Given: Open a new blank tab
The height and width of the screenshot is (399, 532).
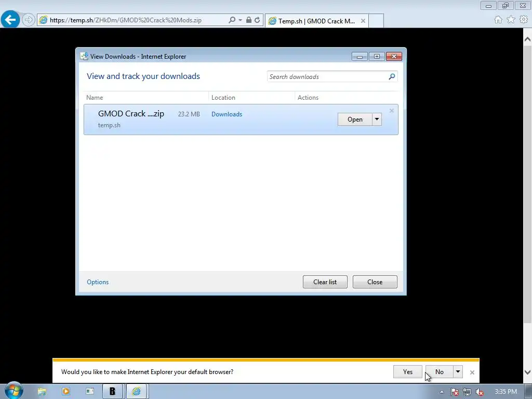Looking at the screenshot, I should point(376,21).
